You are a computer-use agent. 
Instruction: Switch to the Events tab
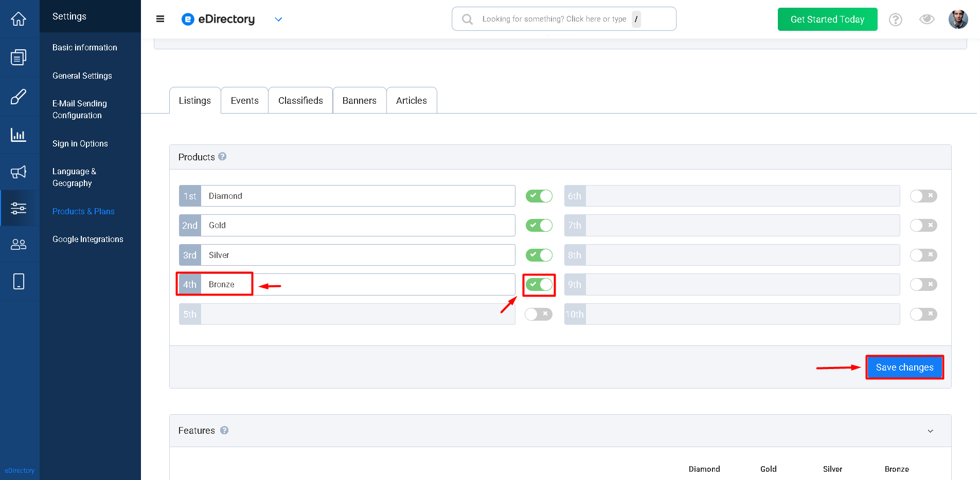coord(245,101)
